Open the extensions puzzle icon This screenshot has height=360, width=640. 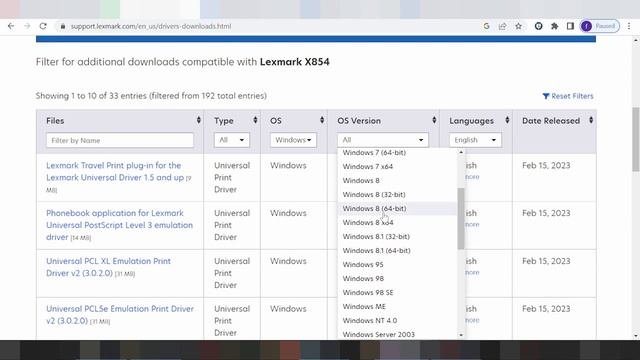(x=554, y=26)
